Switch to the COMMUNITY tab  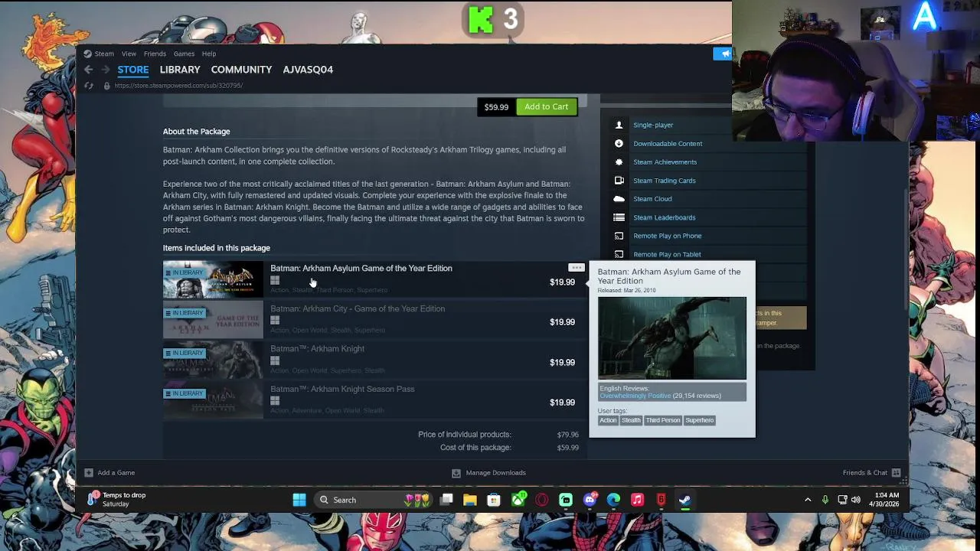[x=241, y=70]
